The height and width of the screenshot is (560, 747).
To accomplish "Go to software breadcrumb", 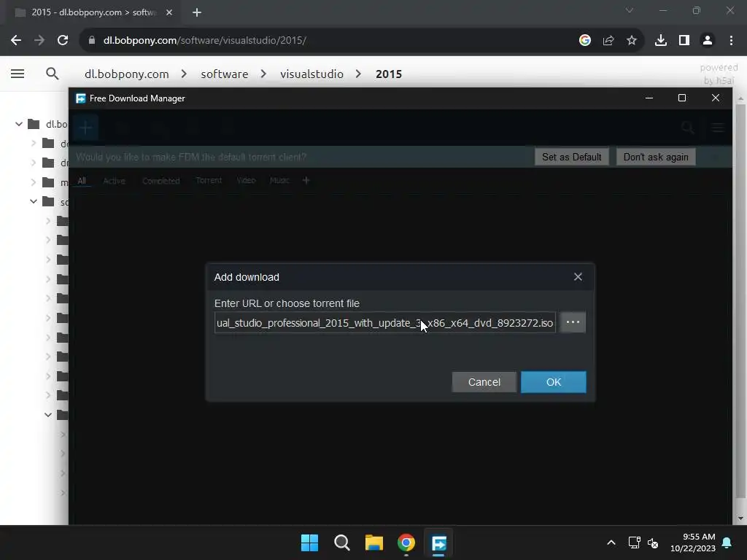I will (225, 74).
